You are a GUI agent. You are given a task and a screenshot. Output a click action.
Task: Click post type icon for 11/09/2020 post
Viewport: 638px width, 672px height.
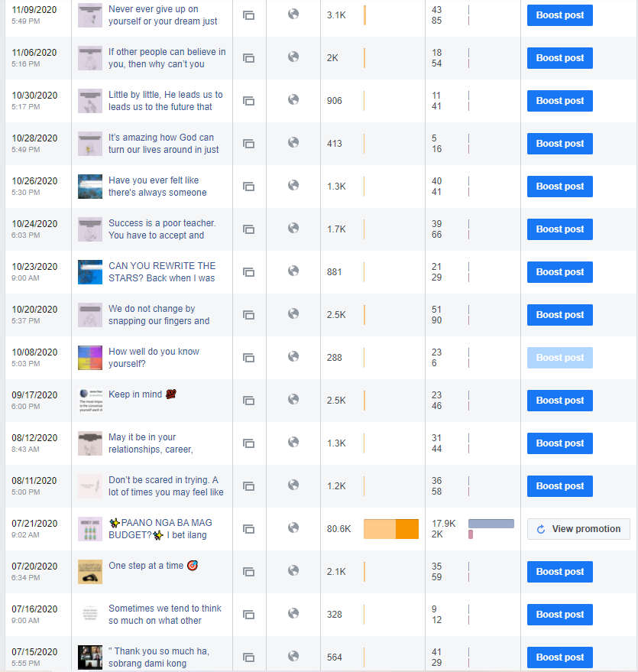[248, 15]
